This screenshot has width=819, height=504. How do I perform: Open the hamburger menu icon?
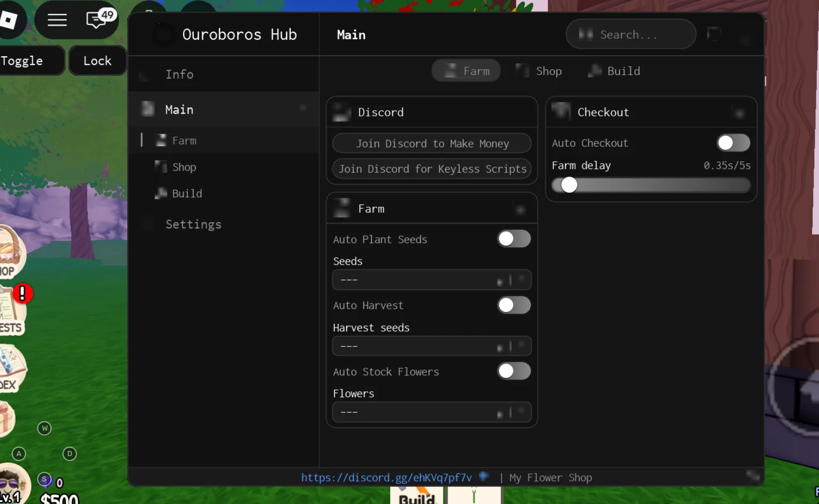(57, 20)
